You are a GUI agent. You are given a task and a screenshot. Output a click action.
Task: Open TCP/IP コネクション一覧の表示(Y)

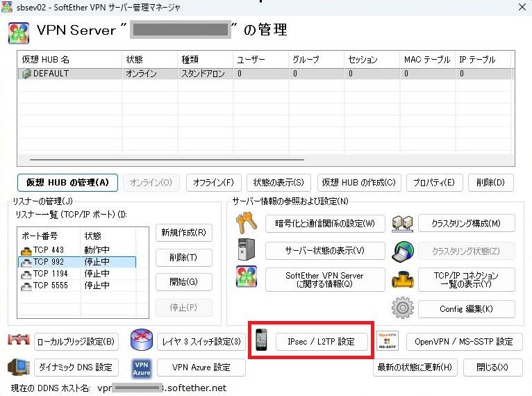467,279
